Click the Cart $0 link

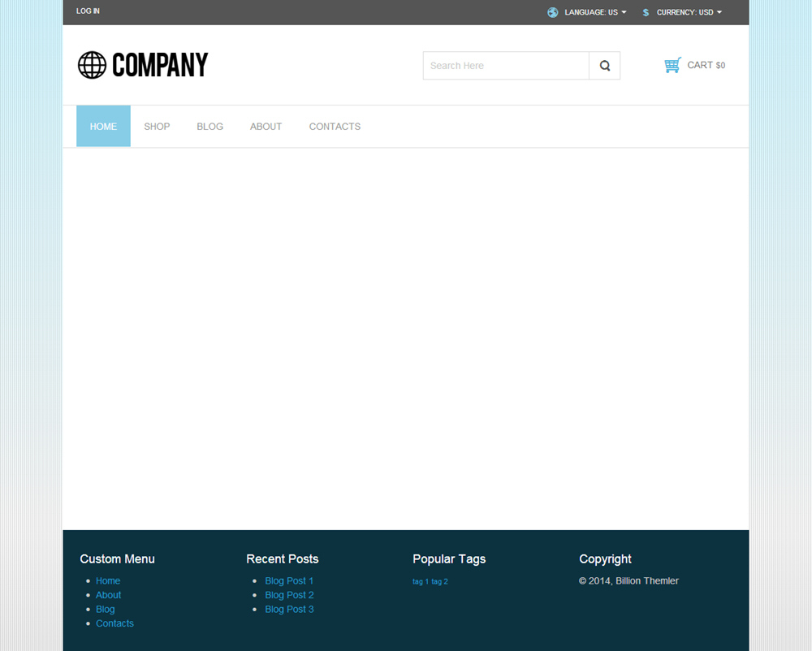pyautogui.click(x=706, y=65)
